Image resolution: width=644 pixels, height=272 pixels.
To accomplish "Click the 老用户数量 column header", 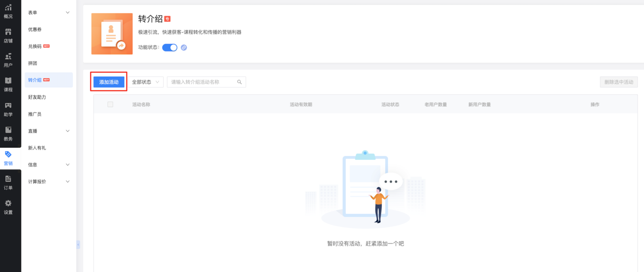I will (435, 105).
